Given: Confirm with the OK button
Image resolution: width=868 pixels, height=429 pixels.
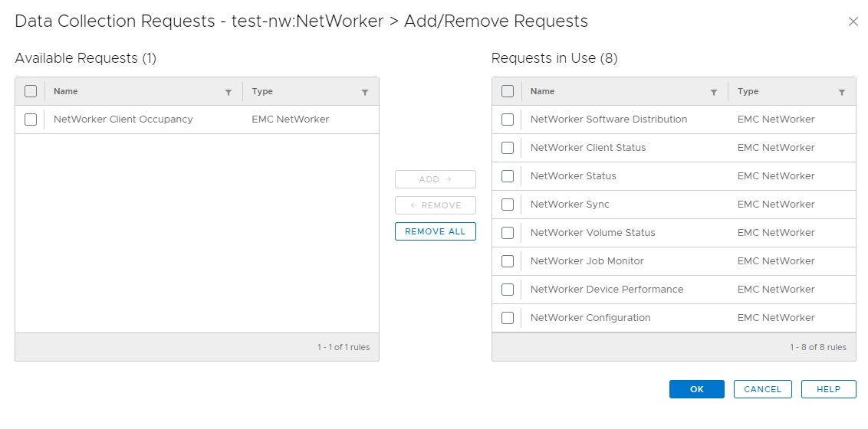Looking at the screenshot, I should pyautogui.click(x=696, y=389).
